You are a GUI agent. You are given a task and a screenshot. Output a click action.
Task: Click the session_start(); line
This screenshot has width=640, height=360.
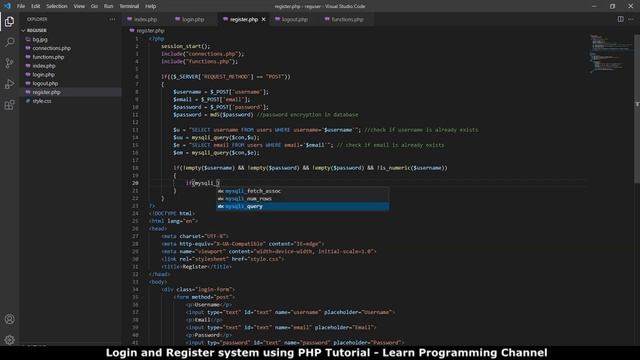click(186, 46)
